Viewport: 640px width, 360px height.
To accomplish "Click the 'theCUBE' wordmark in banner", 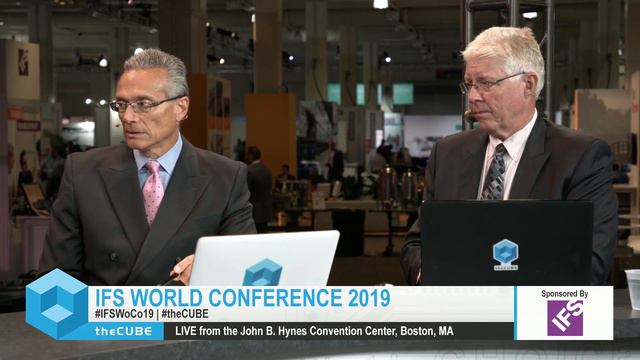I will [123, 331].
